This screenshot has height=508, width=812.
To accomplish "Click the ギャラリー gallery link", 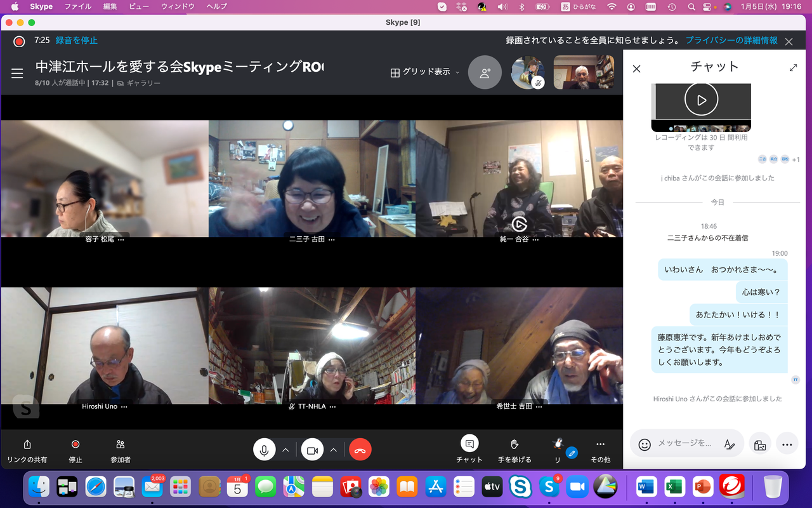I will pyautogui.click(x=138, y=83).
